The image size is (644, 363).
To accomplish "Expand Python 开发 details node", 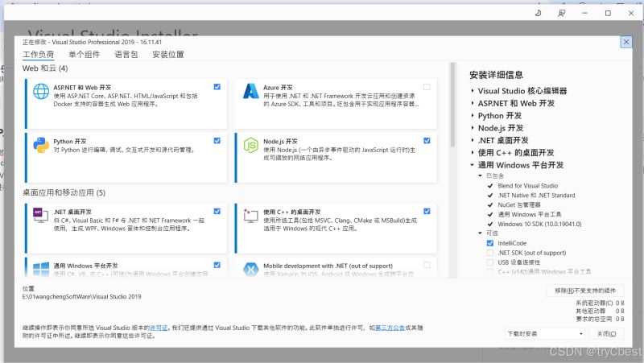I will click(x=473, y=115).
